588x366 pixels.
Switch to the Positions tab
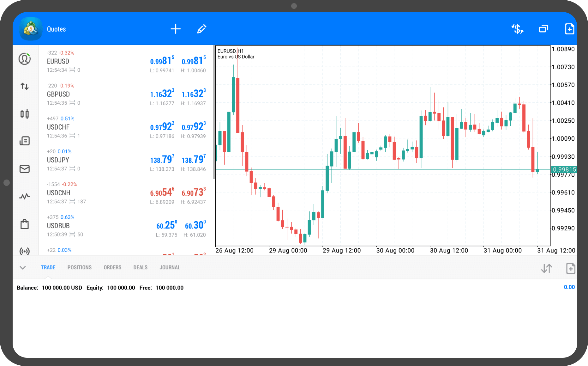79,267
